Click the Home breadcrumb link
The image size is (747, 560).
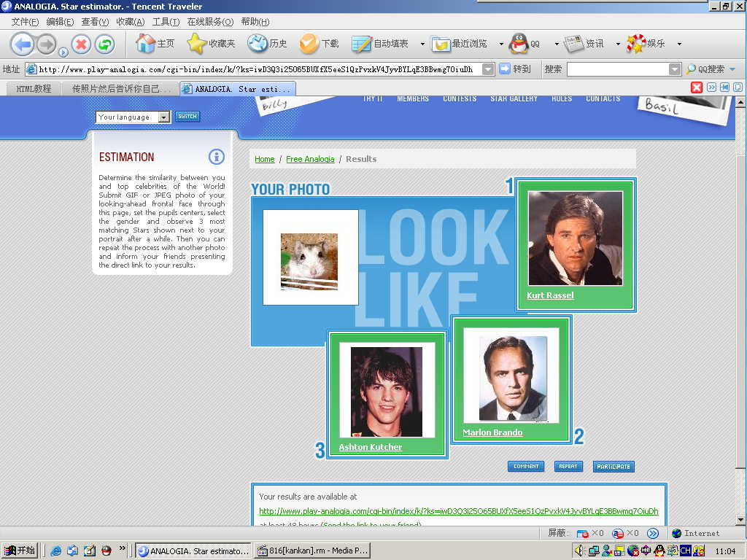(264, 159)
